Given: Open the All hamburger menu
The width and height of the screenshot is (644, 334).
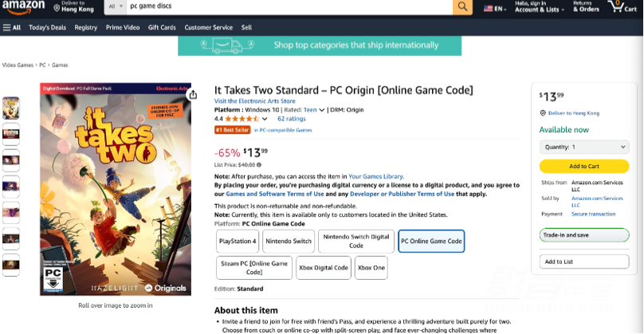Looking at the screenshot, I should [x=12, y=28].
